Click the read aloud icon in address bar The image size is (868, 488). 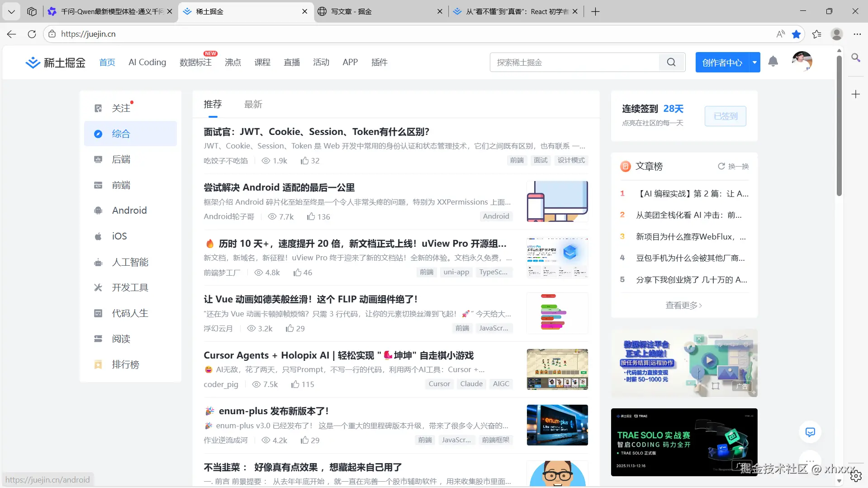pos(781,34)
